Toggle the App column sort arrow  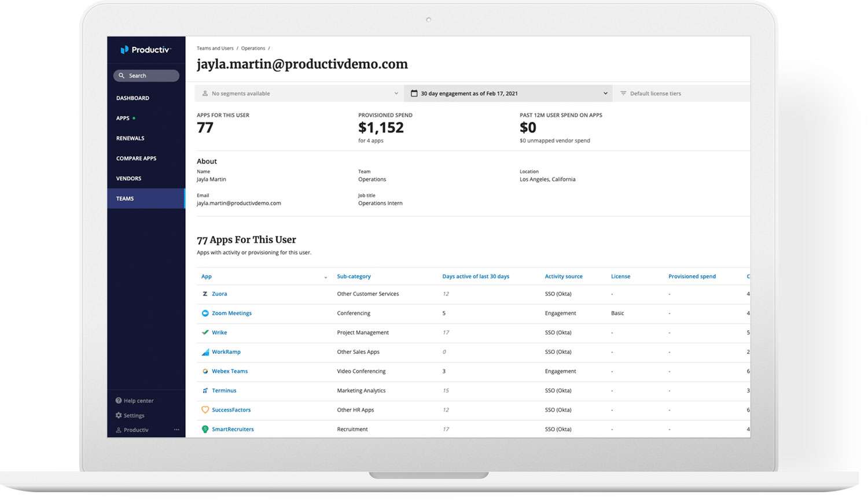pos(326,278)
